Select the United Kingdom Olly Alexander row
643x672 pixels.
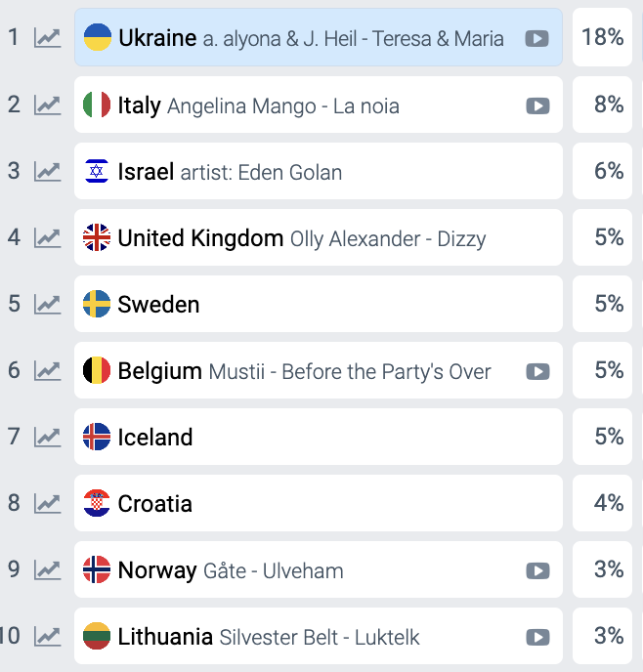(319, 237)
